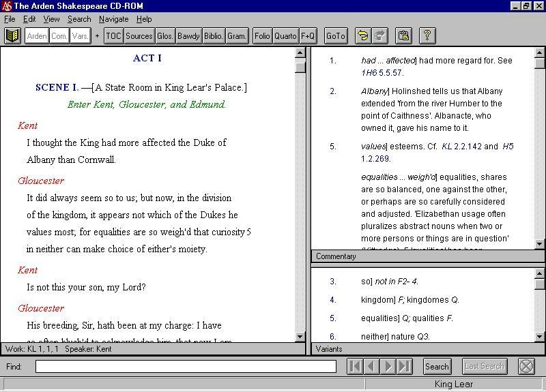The width and height of the screenshot is (546, 392).
Task: Click into the Find text field
Action: click(x=186, y=367)
